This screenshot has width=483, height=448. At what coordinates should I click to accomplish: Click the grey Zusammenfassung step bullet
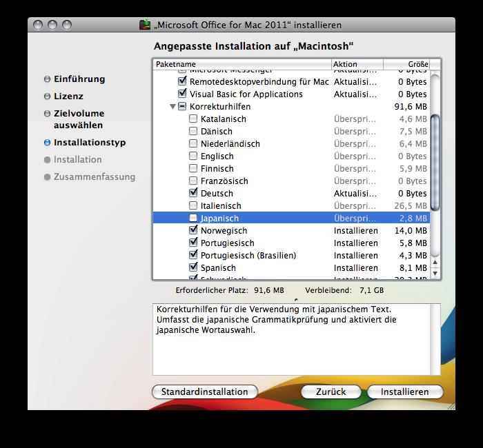coord(47,177)
